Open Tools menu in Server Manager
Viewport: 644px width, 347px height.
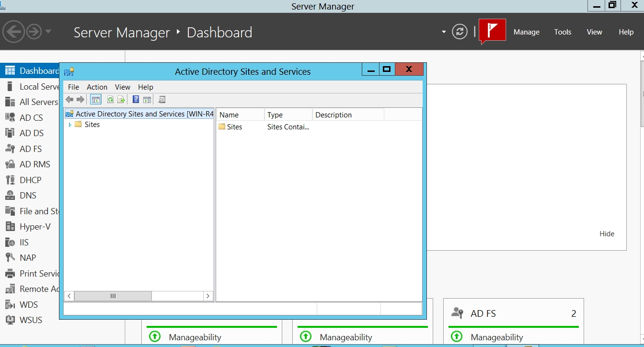(563, 32)
